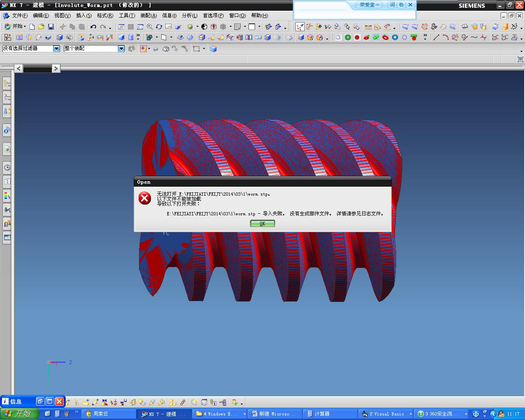Open snap point options dropdown arrow
Image resolution: width=525 pixels, height=420 pixels.
click(x=149, y=49)
